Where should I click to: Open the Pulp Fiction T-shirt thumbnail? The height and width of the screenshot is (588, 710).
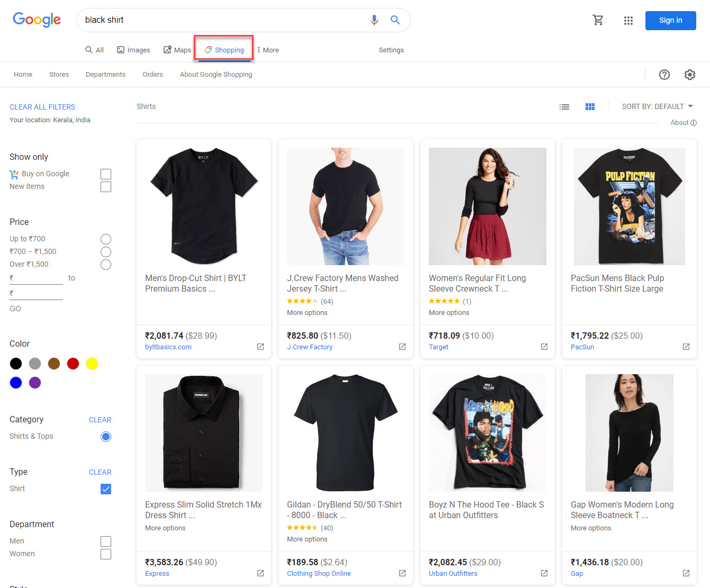coord(630,206)
